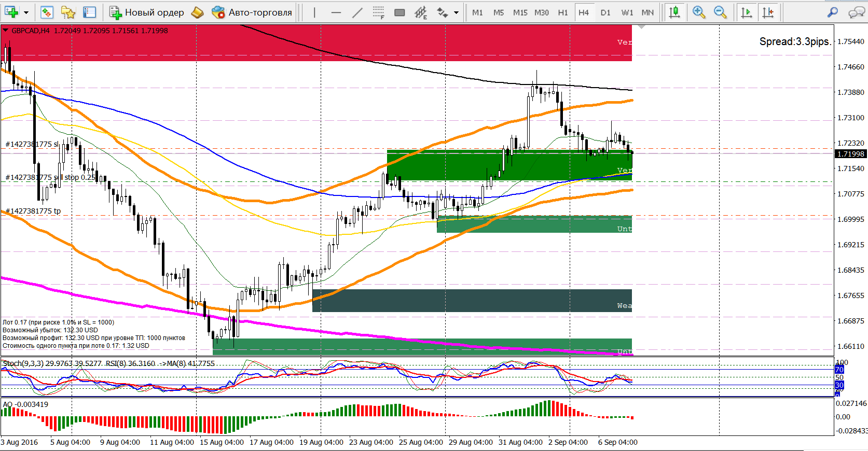Switch chart to W1 timeframe
The image size is (868, 451).
[627, 12]
